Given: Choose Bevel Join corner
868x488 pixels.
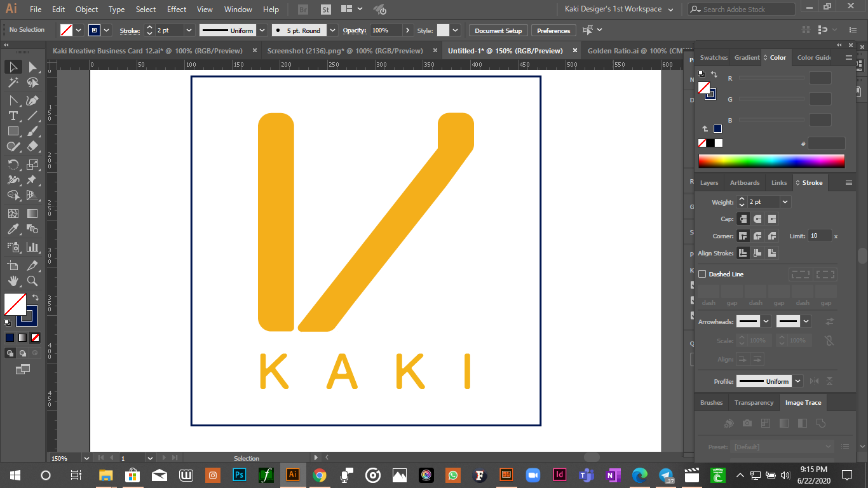Looking at the screenshot, I should pyautogui.click(x=772, y=236).
